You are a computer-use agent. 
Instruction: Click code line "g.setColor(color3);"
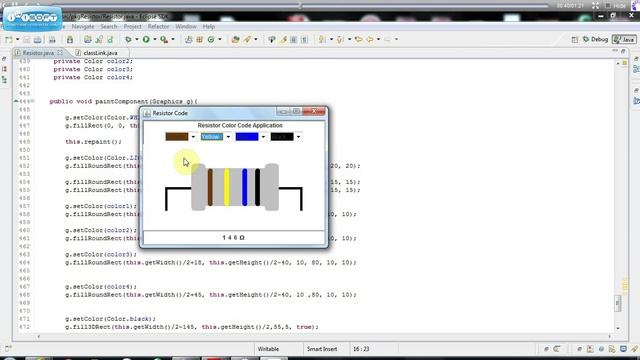pos(101,254)
